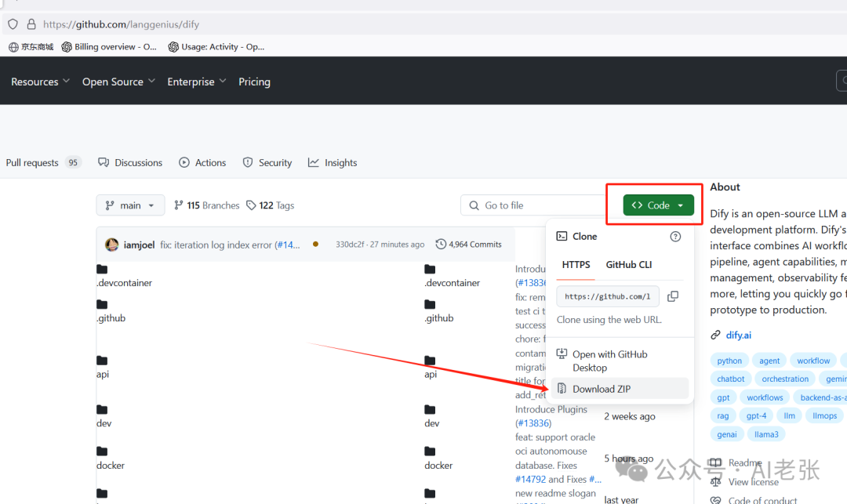Click the llmops topic tag
The width and height of the screenshot is (847, 504).
tap(825, 415)
